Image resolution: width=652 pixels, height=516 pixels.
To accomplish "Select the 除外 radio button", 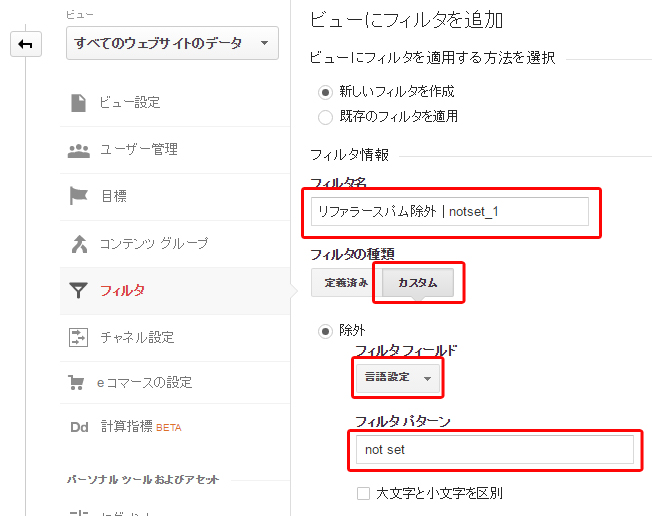I will [325, 331].
